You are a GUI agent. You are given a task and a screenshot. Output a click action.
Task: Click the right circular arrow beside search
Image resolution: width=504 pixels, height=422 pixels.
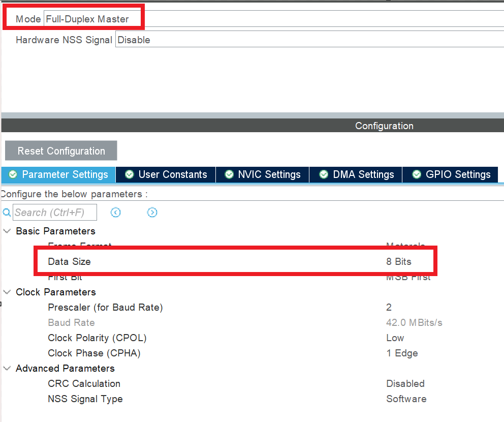(152, 212)
